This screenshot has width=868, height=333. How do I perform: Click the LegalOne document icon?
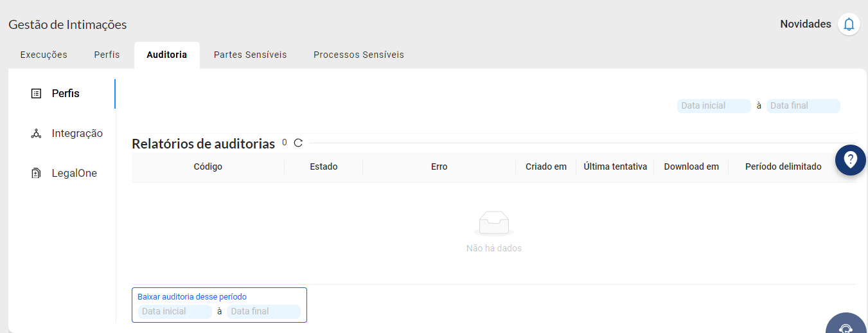point(36,173)
